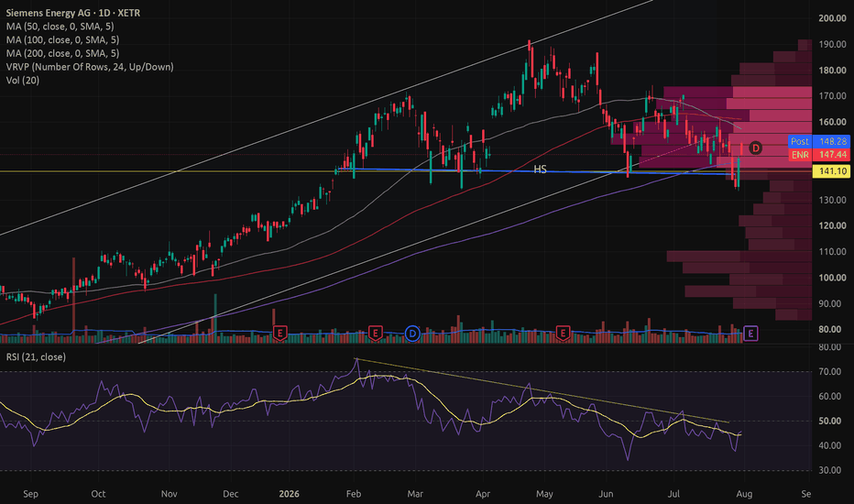Click the 110.00 price axis label
The image size is (854, 504).
point(832,252)
